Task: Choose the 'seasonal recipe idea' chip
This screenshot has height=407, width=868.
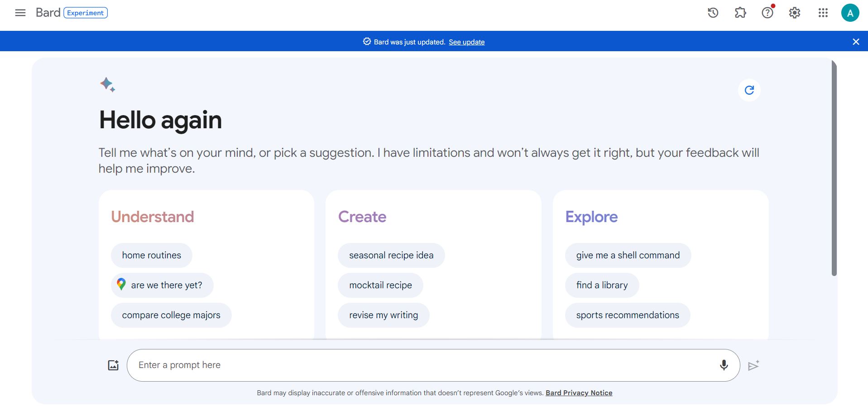Action: [391, 255]
